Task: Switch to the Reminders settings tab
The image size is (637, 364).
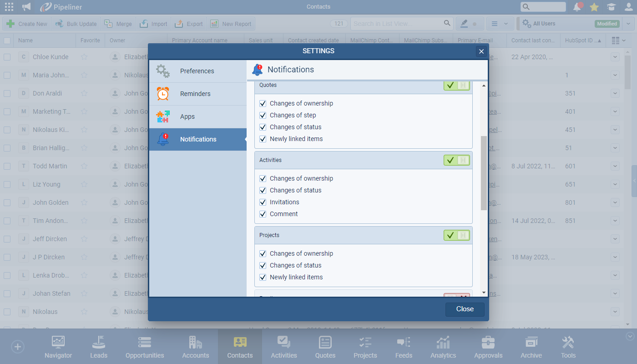Action: click(195, 94)
